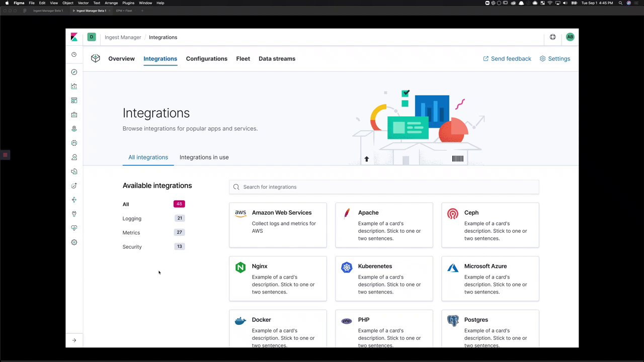Open the Kubernetes card title

[x=375, y=266]
